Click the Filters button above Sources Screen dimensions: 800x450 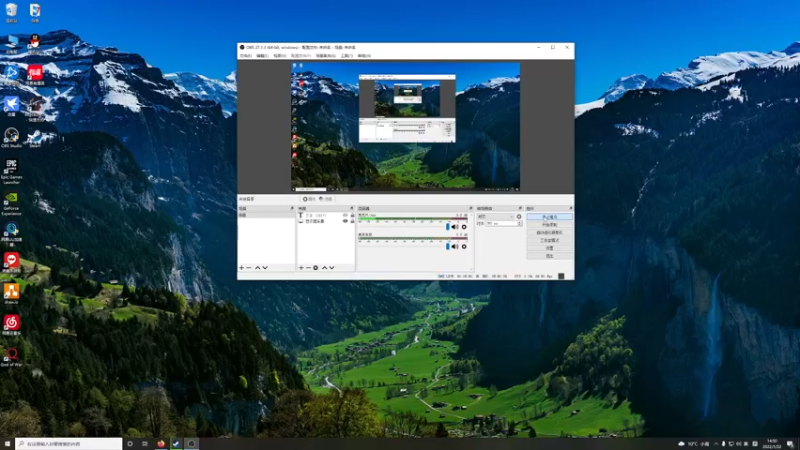326,199
